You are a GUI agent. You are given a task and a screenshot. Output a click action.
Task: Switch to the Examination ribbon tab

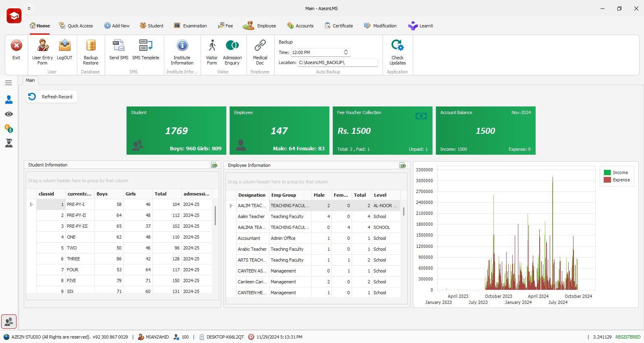pos(191,26)
